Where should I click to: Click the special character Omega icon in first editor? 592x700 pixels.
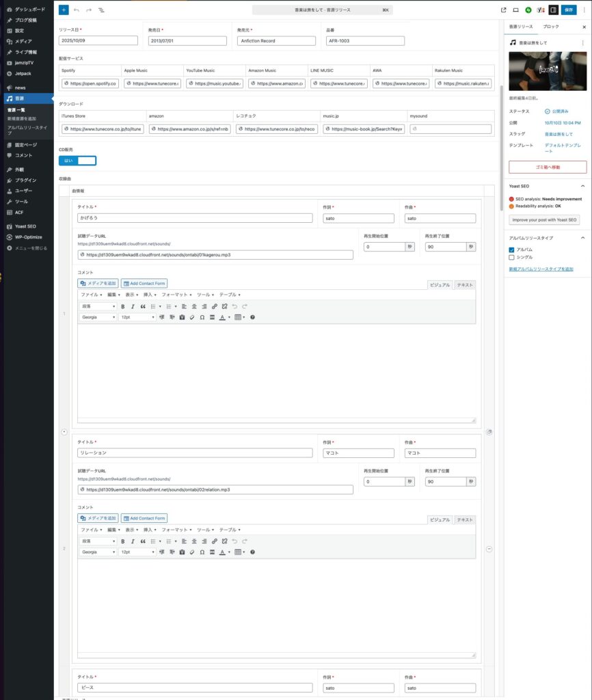tap(202, 317)
